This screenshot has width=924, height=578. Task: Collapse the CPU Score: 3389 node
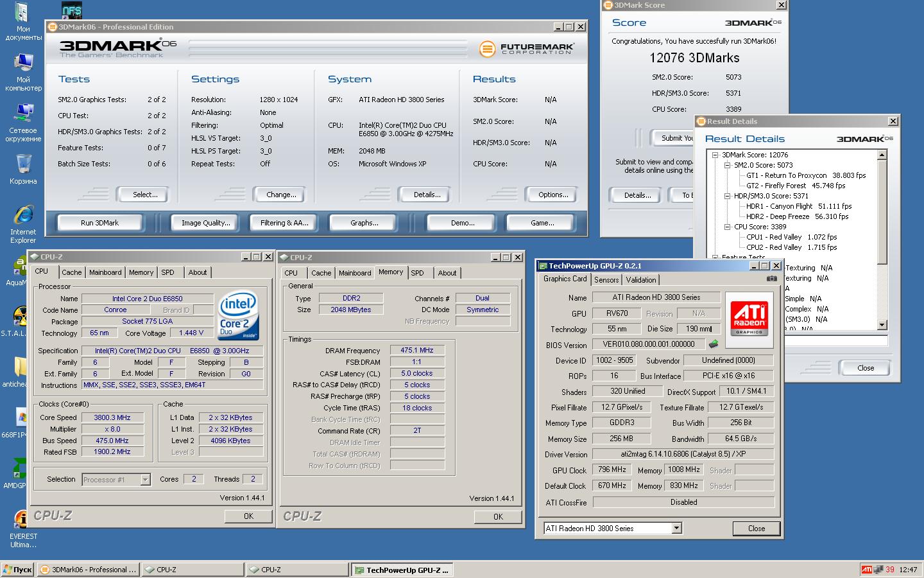click(x=728, y=227)
